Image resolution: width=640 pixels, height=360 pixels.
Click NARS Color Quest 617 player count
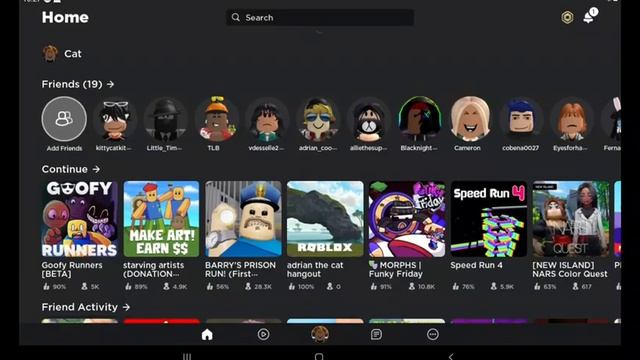pos(582,287)
